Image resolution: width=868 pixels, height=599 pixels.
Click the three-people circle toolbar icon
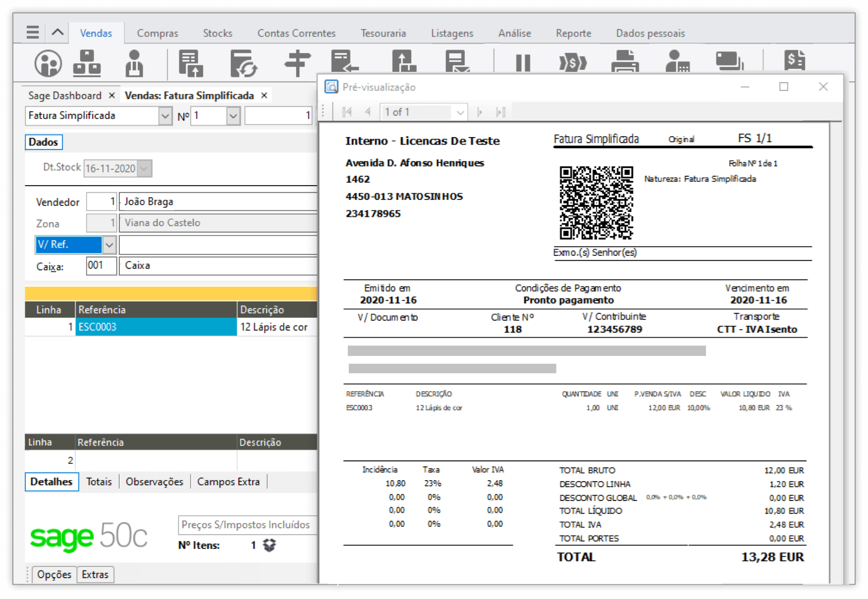[x=48, y=63]
